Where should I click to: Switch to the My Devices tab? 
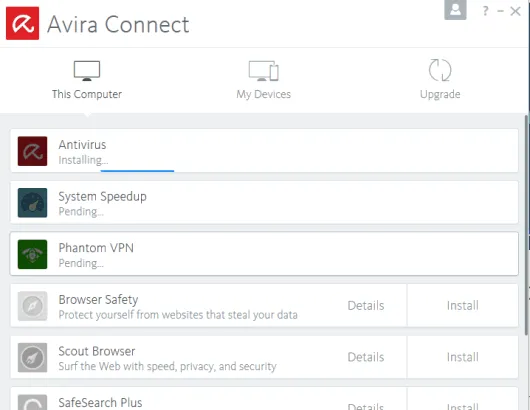tap(264, 80)
